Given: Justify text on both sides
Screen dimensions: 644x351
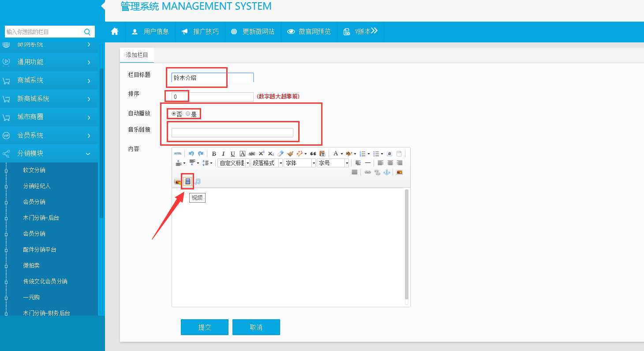Looking at the screenshot, I should [355, 172].
